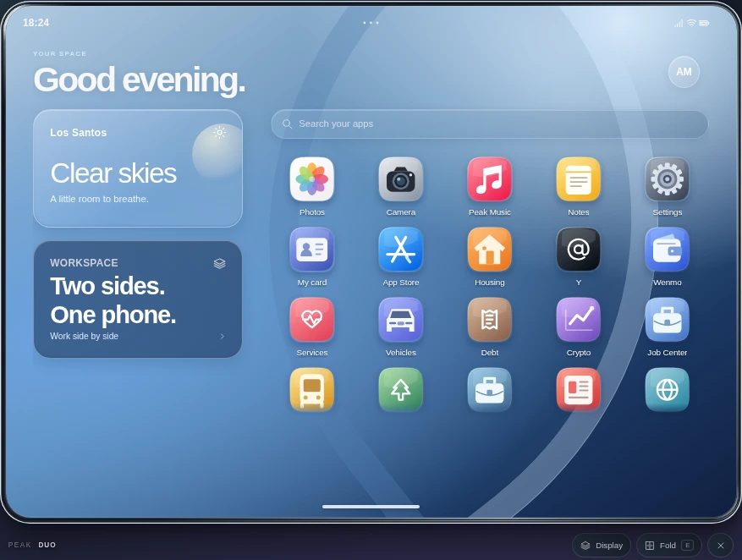Click the "Clear skies" text
Viewport: 742px width, 560px height.
pos(113,173)
